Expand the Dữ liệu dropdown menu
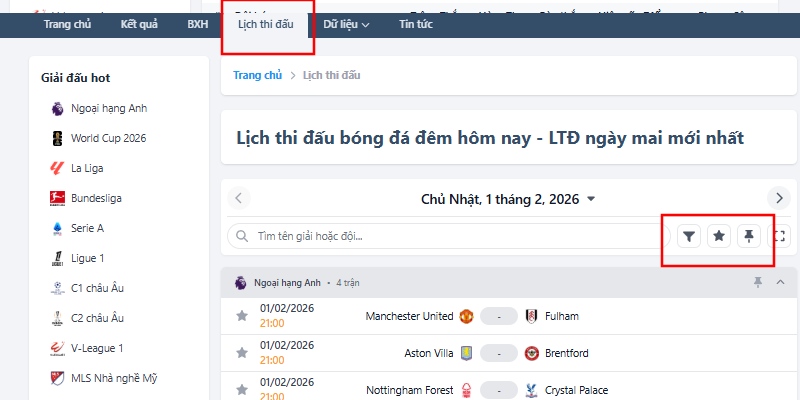800x400 pixels. click(x=346, y=24)
